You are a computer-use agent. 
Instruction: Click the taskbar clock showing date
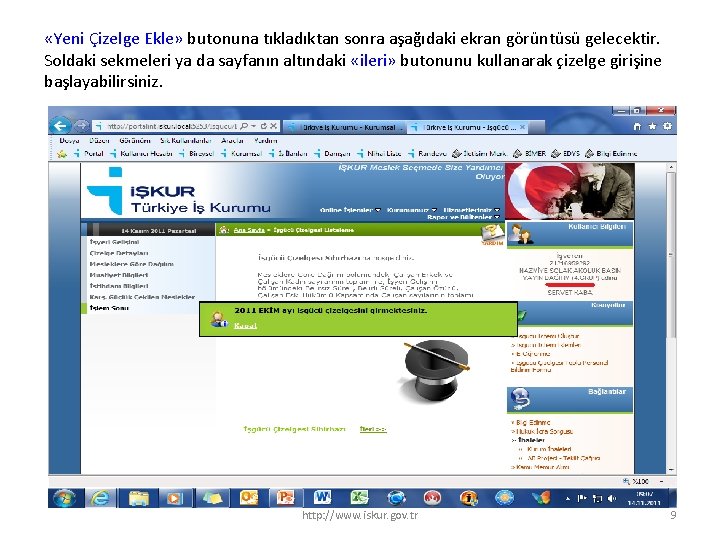pyautogui.click(x=644, y=498)
